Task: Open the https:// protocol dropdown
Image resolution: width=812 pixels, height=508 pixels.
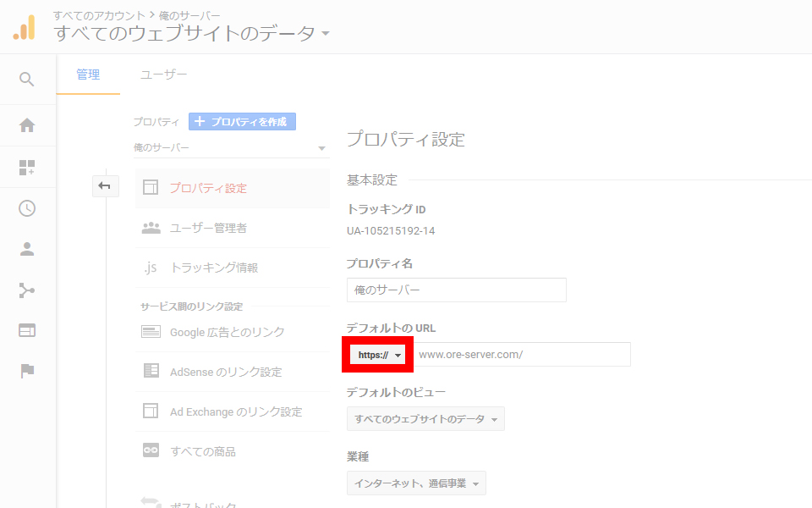Action: tap(378, 355)
